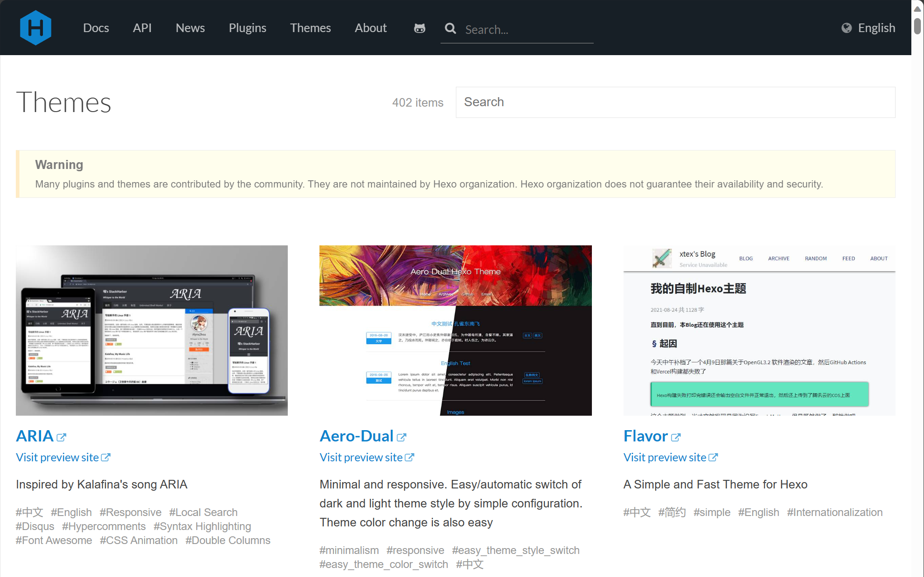Click external link icon beside ARIA title

[61, 437]
